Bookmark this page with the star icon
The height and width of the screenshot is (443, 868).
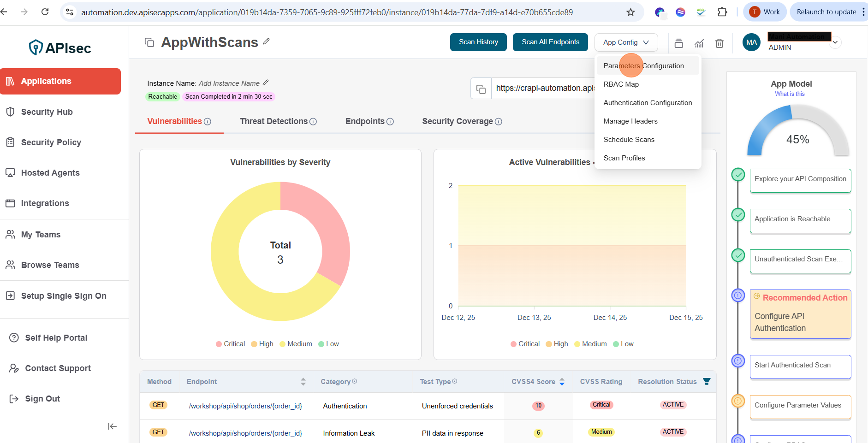coord(630,12)
